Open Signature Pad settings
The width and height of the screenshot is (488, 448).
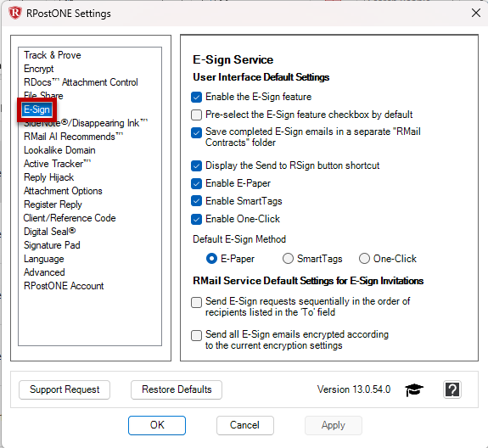[x=52, y=245]
